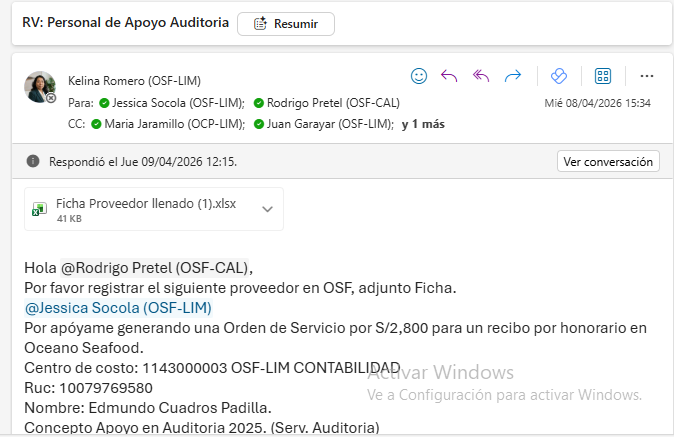The image size is (674, 437).
Task: Click Ver conversación button
Action: point(607,161)
